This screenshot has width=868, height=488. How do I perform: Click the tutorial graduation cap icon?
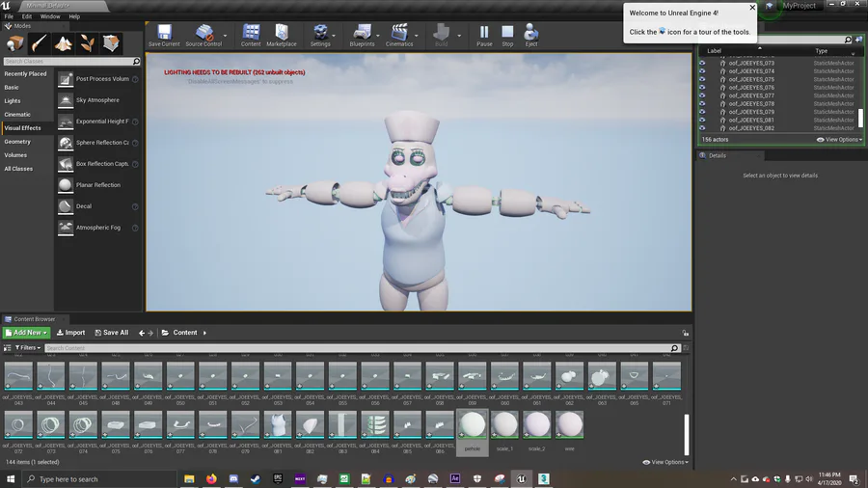[769, 7]
